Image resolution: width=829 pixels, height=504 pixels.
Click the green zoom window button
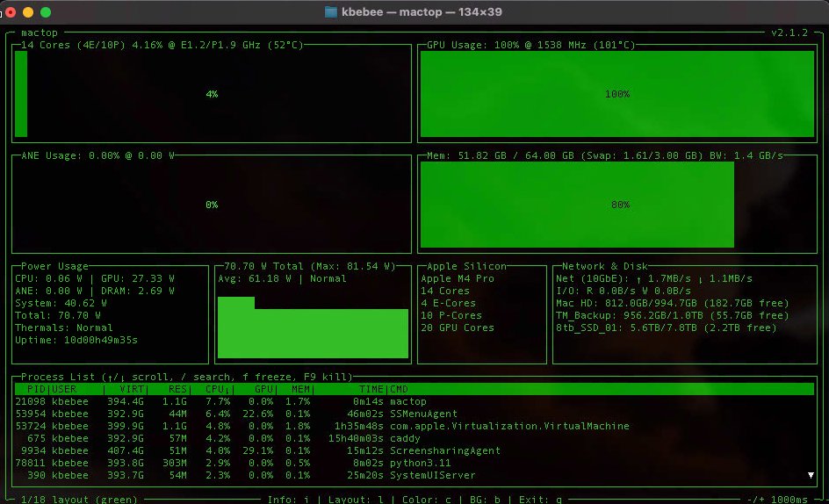pos(46,12)
